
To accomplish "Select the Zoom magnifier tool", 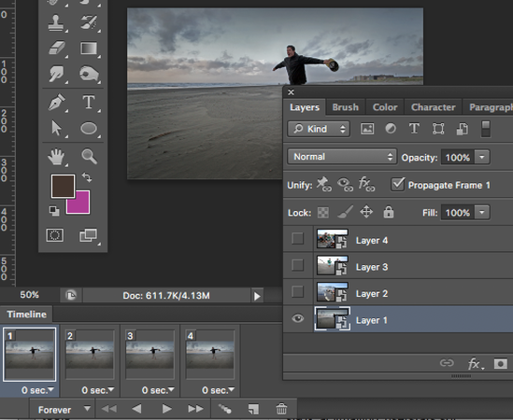I will (89, 156).
